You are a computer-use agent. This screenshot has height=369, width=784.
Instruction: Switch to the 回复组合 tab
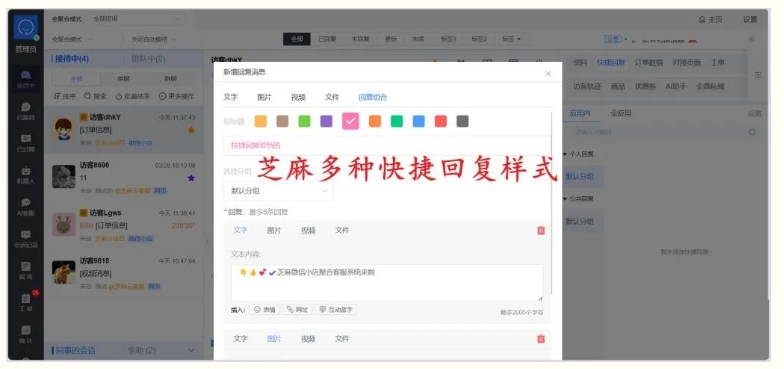click(x=372, y=97)
